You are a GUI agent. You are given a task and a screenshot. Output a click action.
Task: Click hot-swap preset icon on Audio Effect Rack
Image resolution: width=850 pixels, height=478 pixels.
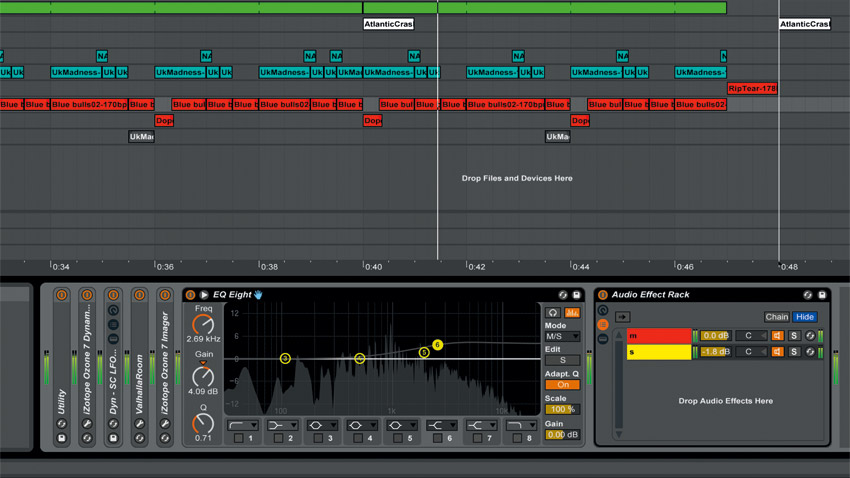click(x=808, y=295)
